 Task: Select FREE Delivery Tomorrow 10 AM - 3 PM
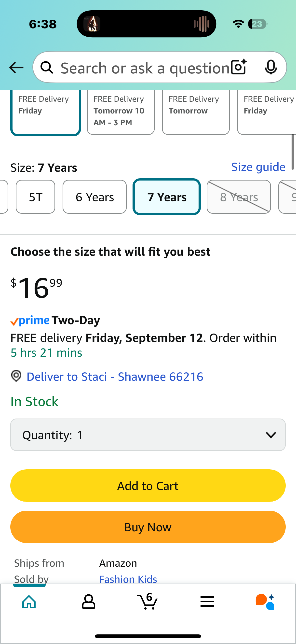[x=121, y=112]
